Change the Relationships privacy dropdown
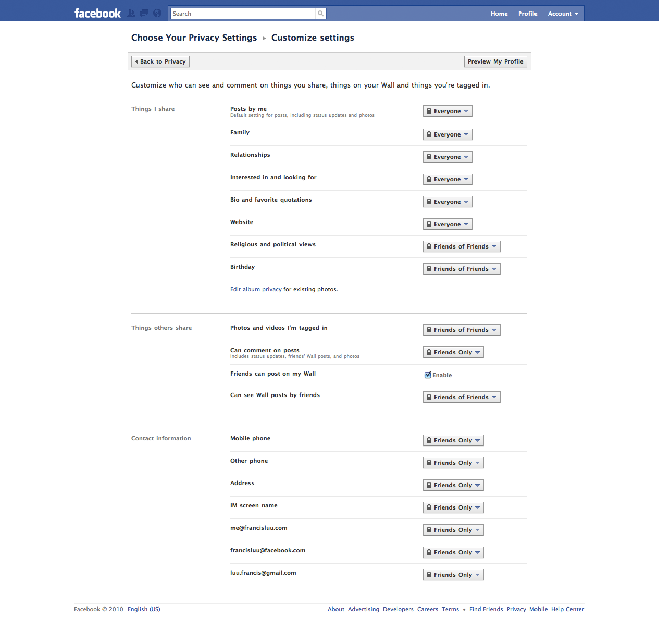Viewport: 659px width, 644px height. (x=447, y=157)
